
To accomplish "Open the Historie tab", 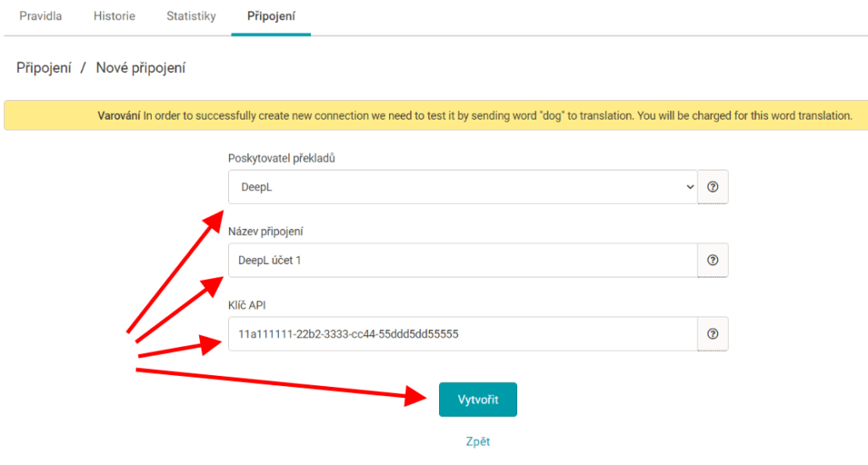I will [x=114, y=16].
